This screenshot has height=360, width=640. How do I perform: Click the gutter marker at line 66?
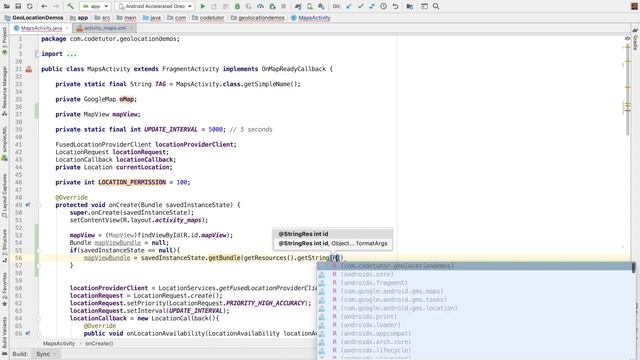28,333
